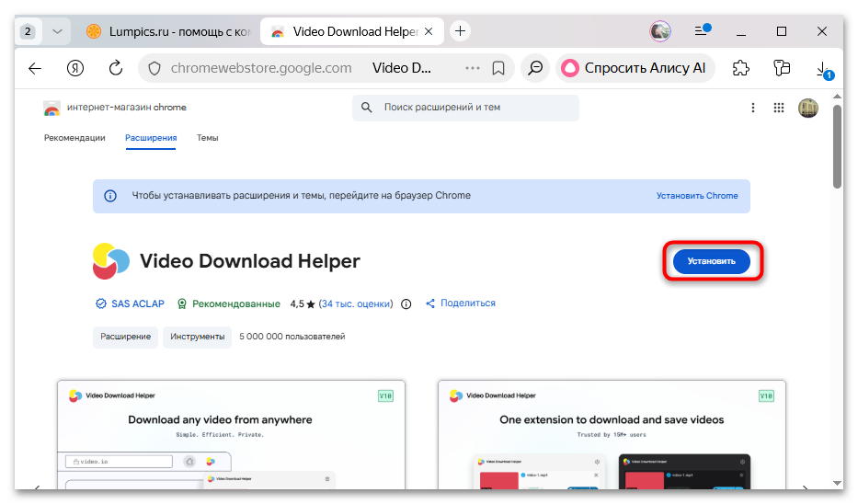Open the site protection shield icon
The width and height of the screenshot is (858, 504).
(154, 68)
